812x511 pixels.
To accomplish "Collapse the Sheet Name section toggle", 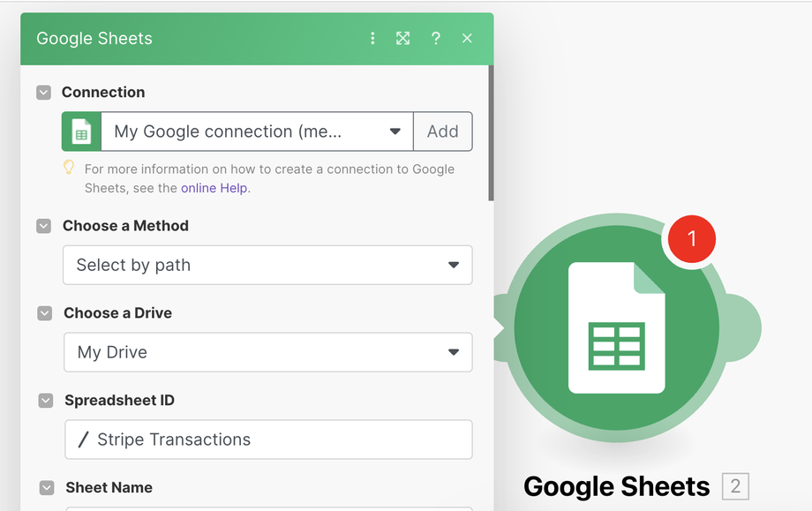I will tap(47, 488).
